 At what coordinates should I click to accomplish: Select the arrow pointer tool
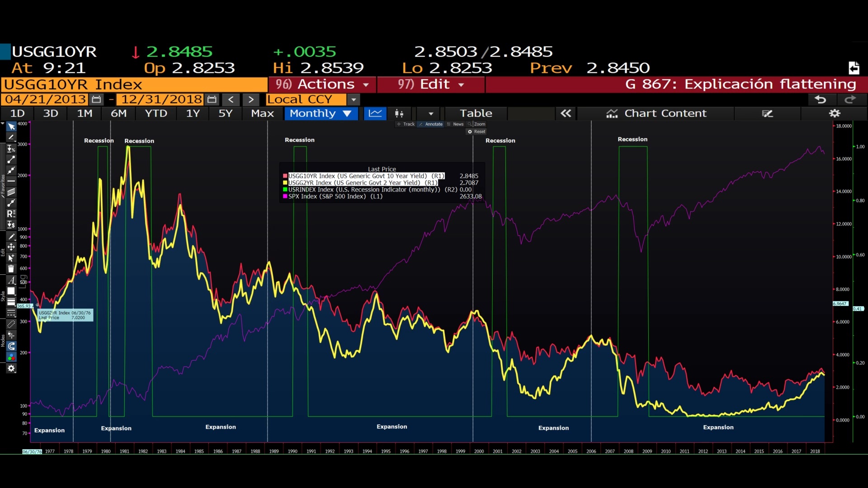tap(11, 127)
